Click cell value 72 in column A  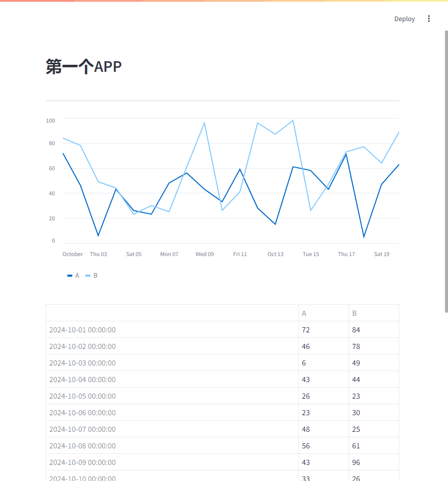tap(323, 330)
